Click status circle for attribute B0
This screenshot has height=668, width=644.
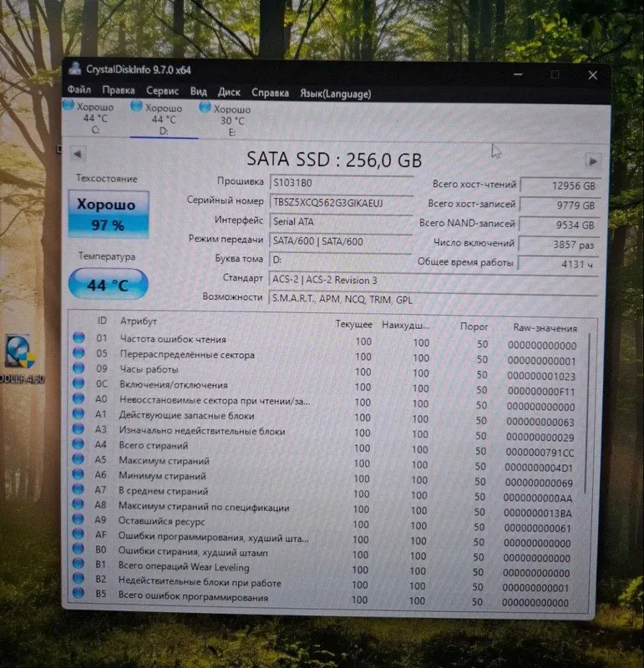[79, 549]
